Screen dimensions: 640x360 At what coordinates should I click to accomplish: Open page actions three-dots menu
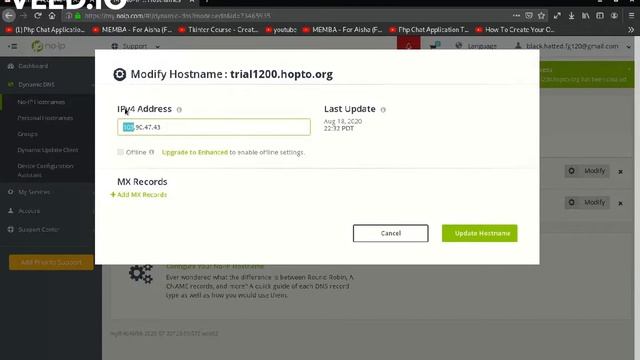[516, 16]
